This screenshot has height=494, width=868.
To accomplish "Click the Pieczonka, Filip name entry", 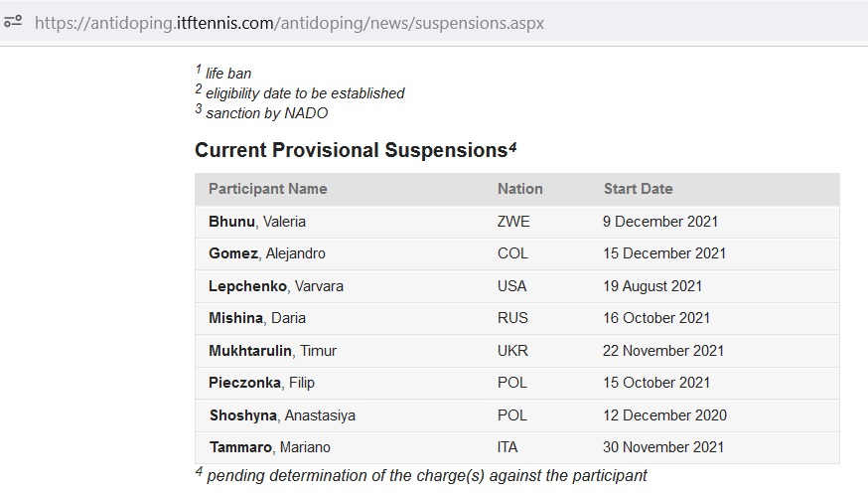I will [261, 383].
